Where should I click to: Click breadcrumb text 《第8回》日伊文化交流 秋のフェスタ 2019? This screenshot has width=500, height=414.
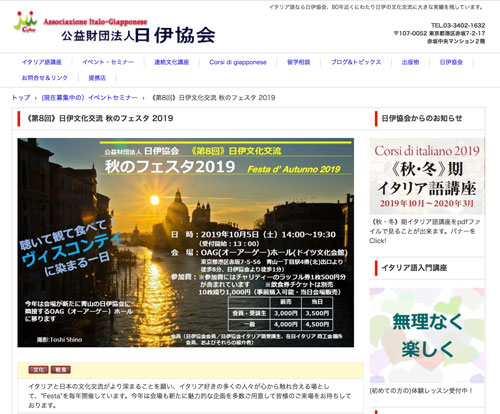213,98
